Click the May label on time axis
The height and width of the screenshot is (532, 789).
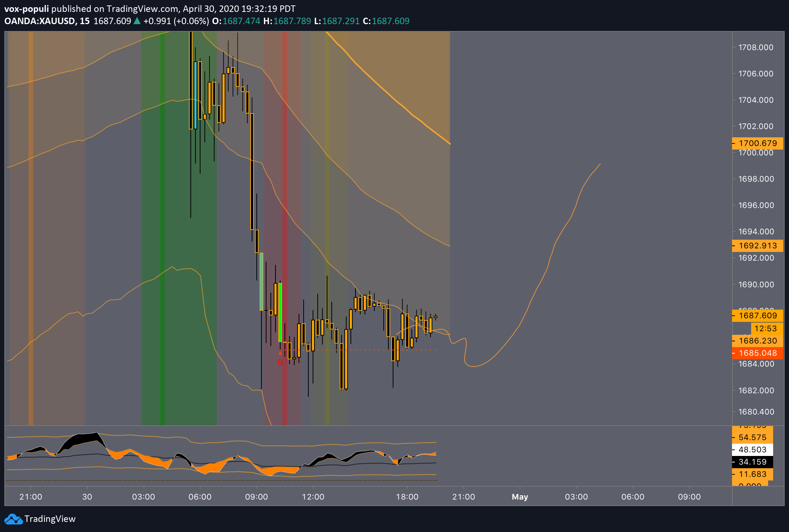pyautogui.click(x=520, y=497)
